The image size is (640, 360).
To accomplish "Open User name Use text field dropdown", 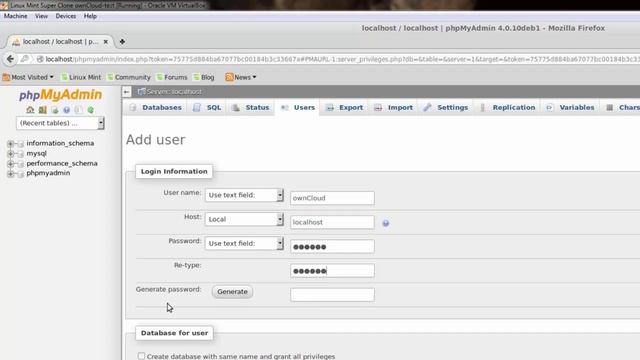I will pyautogui.click(x=244, y=195).
